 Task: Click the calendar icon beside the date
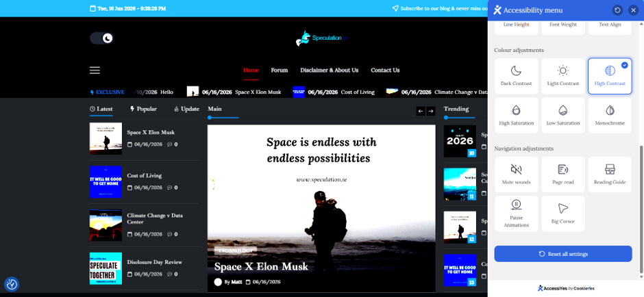92,8
